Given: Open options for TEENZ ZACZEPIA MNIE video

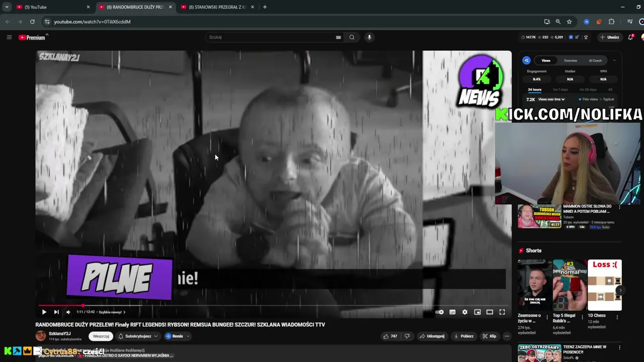Looking at the screenshot, I should coord(619,347).
